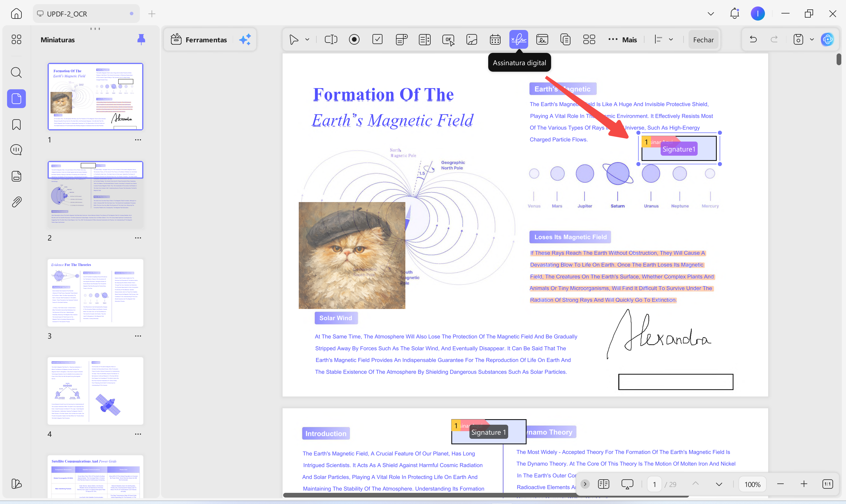This screenshot has width=846, height=504.
Task: Click the vertical scrollbar thumb
Action: (839, 59)
